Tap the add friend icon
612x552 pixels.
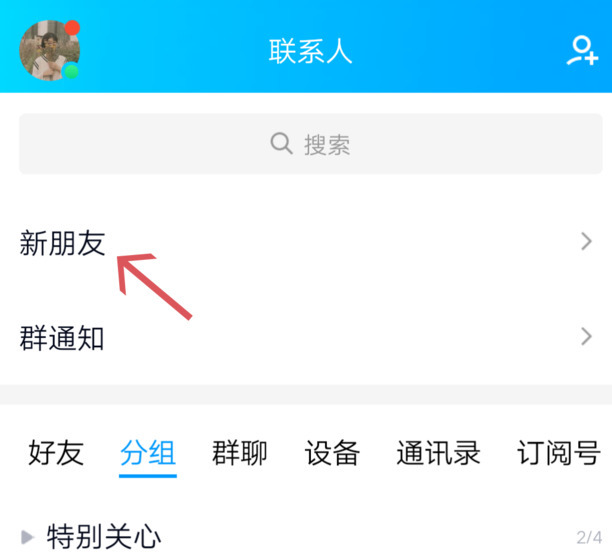582,51
